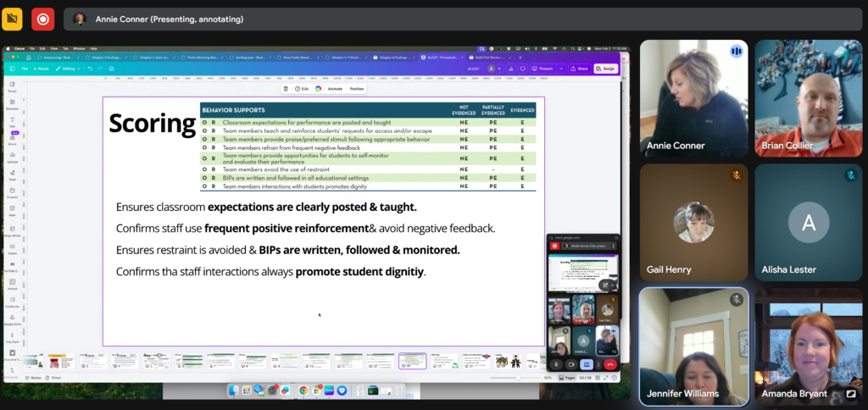
Task: Click the Share button
Action: (x=580, y=69)
